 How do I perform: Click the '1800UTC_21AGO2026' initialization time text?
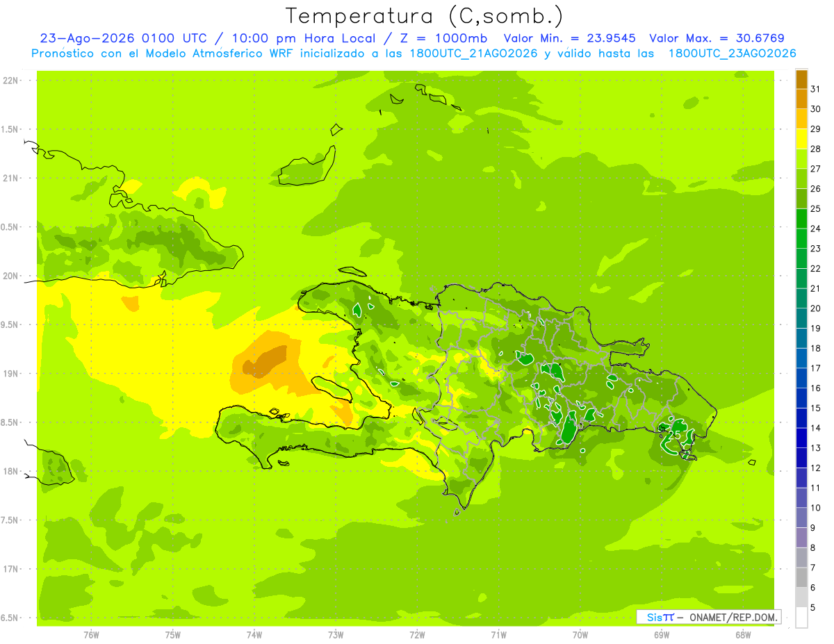[473, 53]
